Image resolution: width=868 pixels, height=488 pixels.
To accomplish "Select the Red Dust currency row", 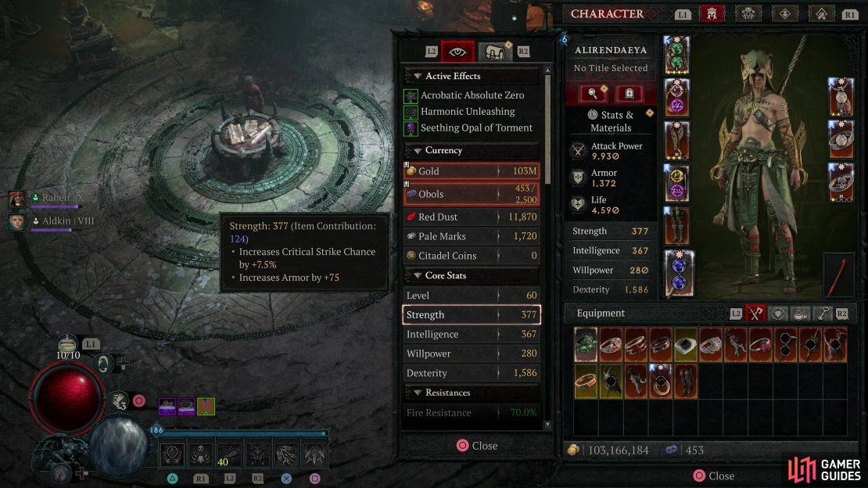I will click(472, 217).
